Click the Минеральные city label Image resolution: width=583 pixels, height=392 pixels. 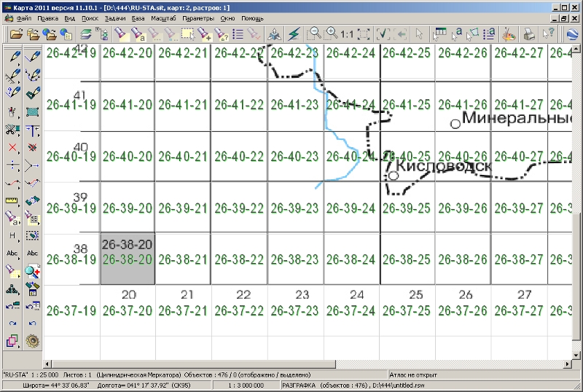point(517,118)
